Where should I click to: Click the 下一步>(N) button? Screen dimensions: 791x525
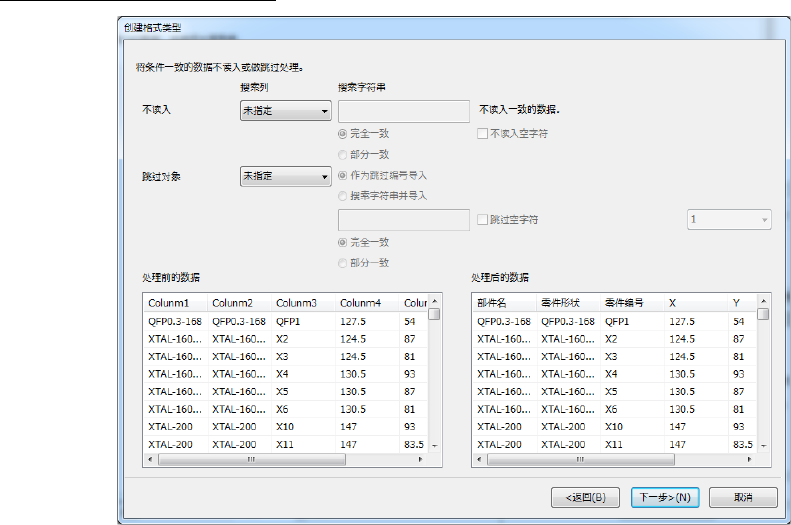(x=665, y=497)
